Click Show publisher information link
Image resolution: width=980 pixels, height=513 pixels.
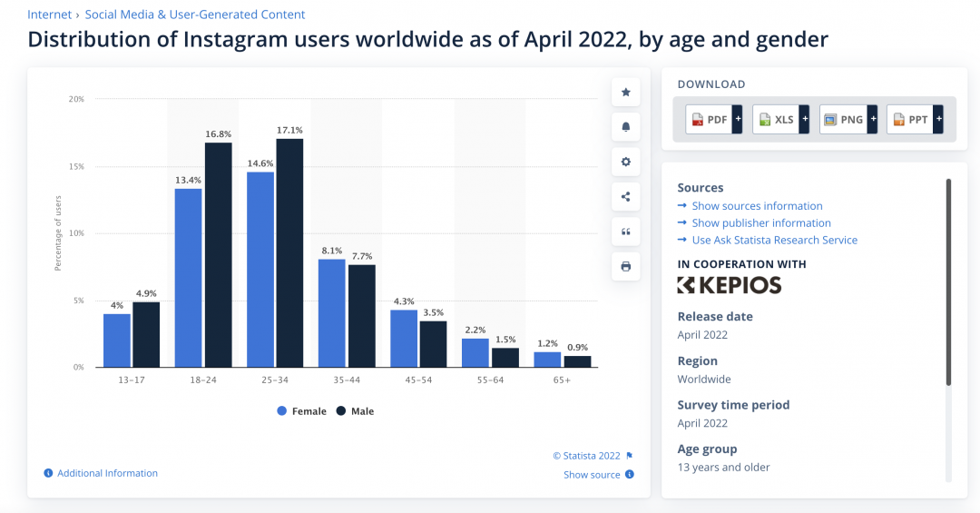coord(761,222)
